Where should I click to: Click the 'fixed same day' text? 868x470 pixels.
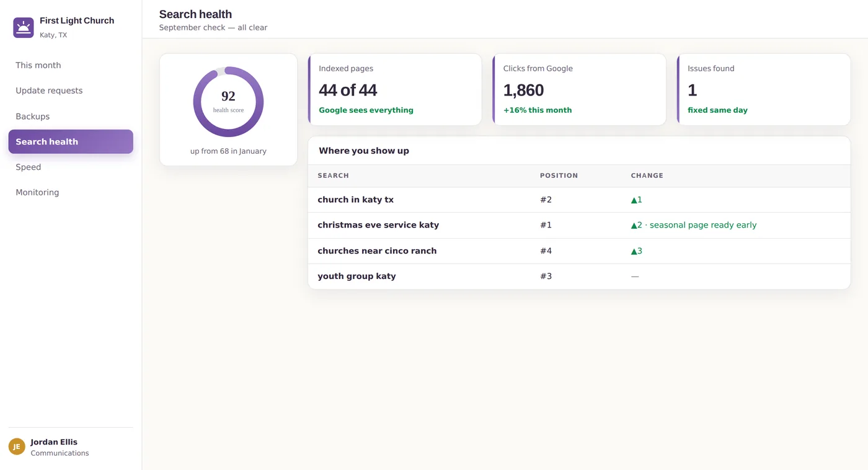point(717,110)
